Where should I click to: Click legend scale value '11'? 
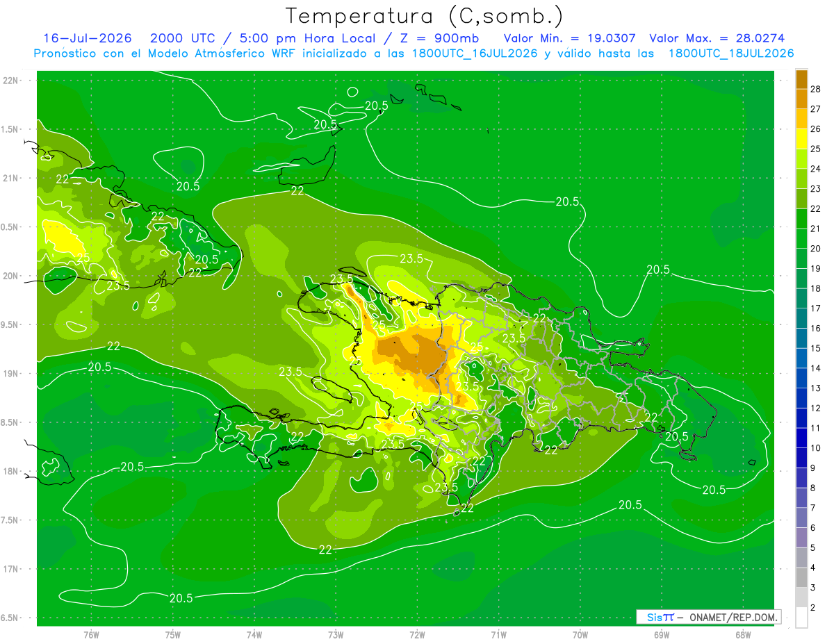click(816, 428)
